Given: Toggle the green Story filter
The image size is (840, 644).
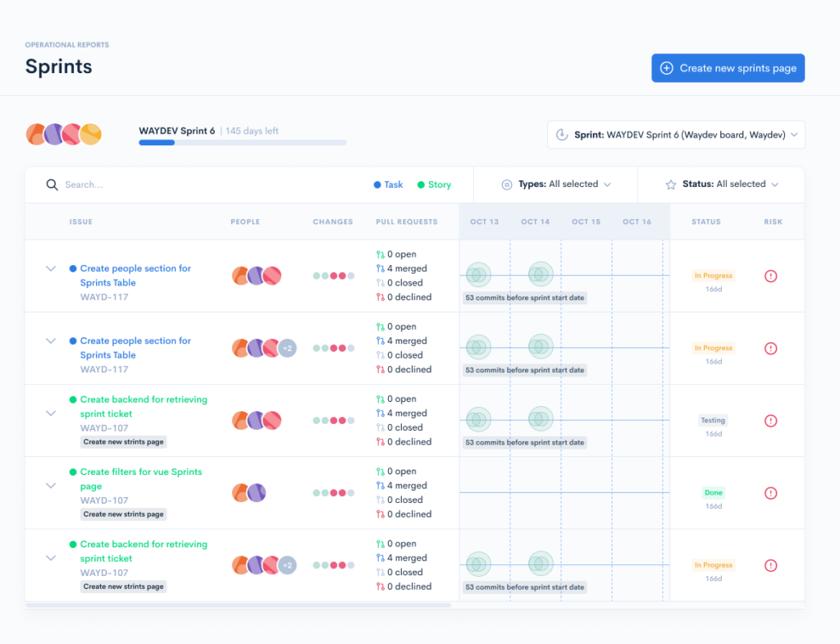Looking at the screenshot, I should [433, 184].
